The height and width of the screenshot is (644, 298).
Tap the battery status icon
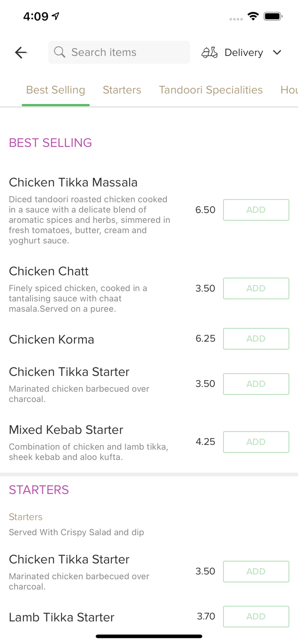273,16
